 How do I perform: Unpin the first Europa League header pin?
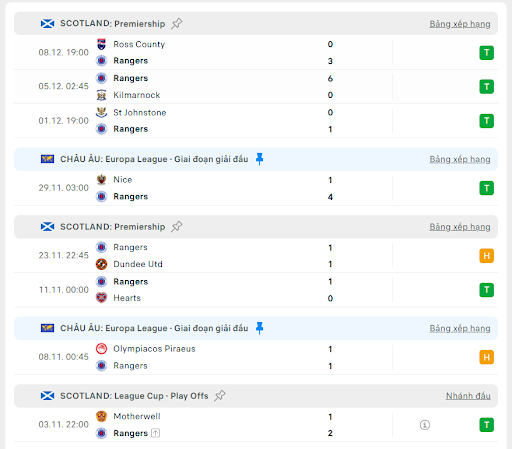click(x=259, y=159)
